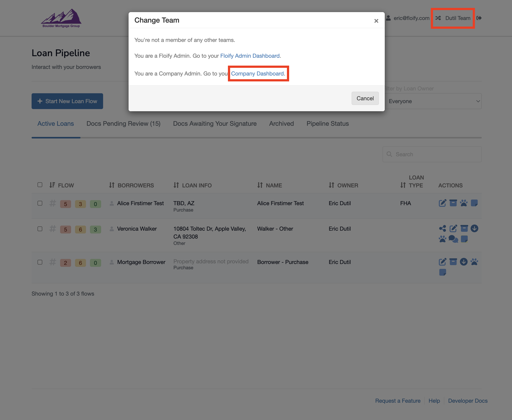Click the sticky note icon in Alice row

[474, 203]
